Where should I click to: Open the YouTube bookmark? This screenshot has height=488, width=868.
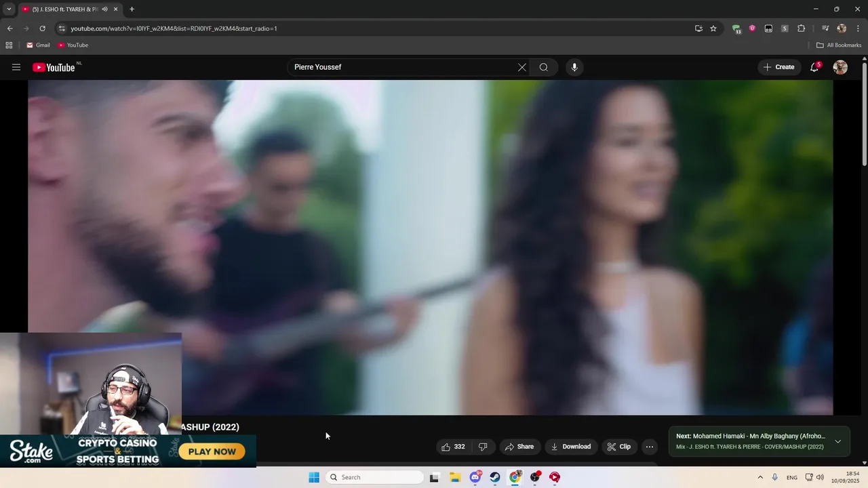[x=73, y=45]
